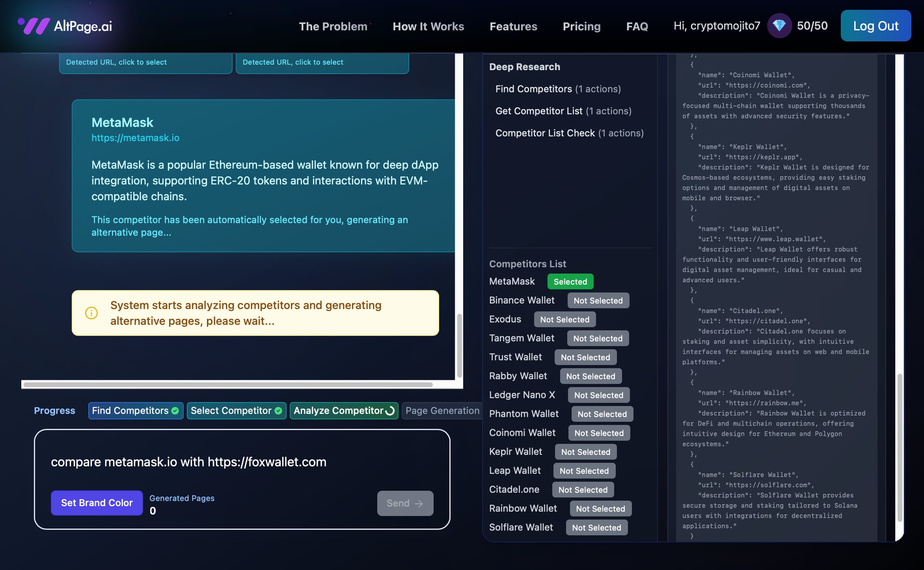Open the Pricing nav item

(581, 26)
